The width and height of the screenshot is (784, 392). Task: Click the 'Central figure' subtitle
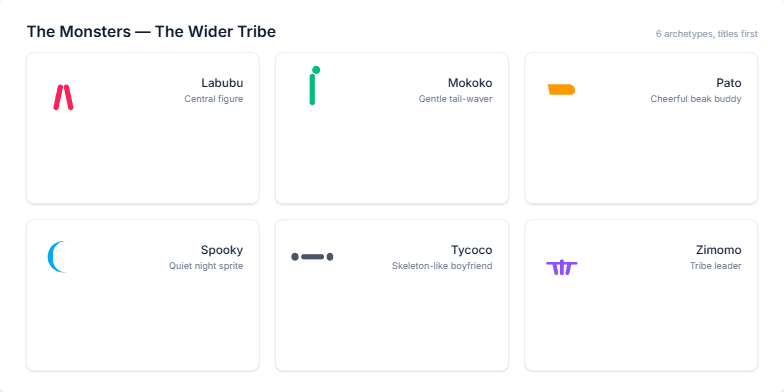[x=214, y=99]
